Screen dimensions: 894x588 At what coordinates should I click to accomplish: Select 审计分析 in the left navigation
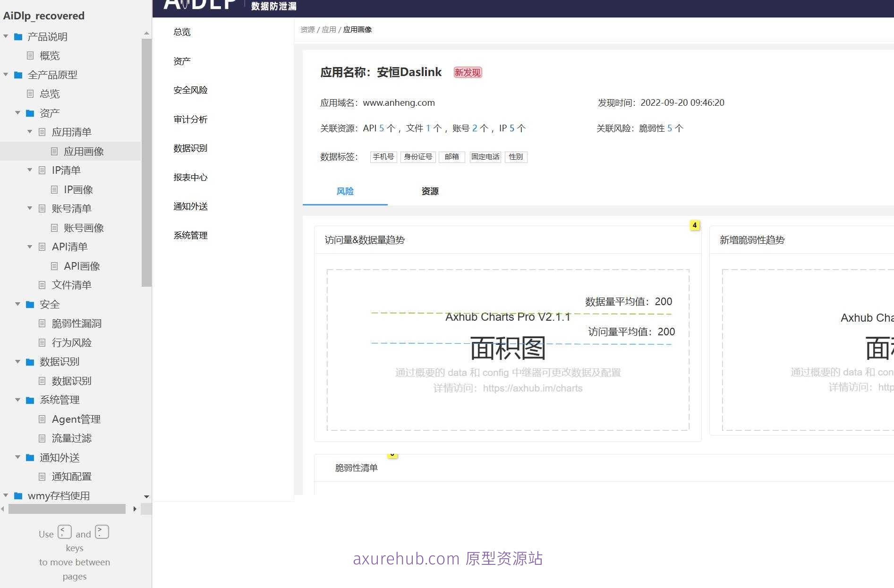[x=190, y=119]
